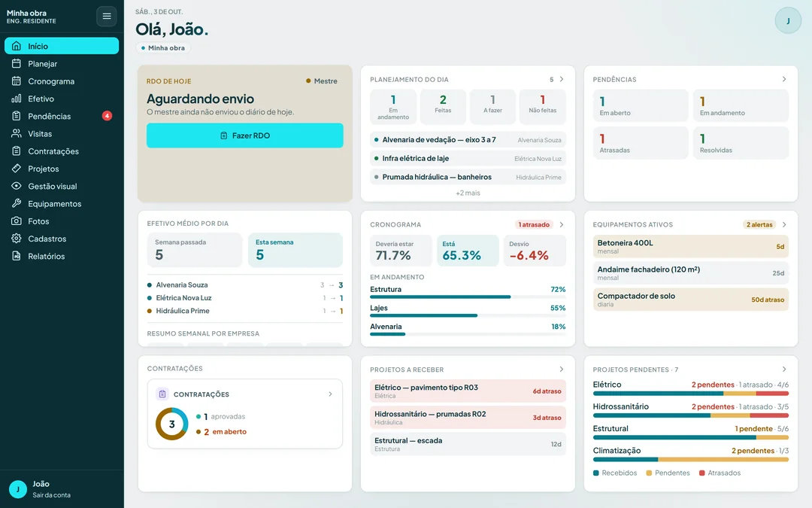Click the 2 alertas badge
The height and width of the screenshot is (508, 812).
point(759,224)
